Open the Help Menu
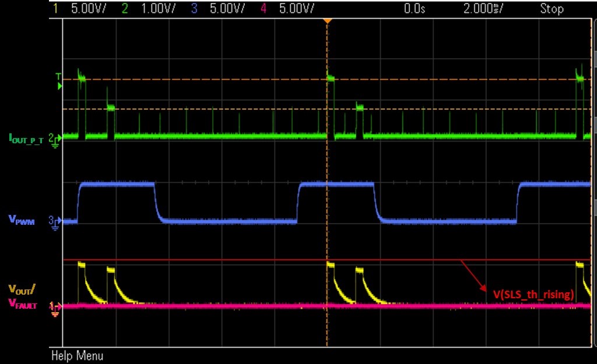The height and width of the screenshot is (364, 597). [77, 355]
